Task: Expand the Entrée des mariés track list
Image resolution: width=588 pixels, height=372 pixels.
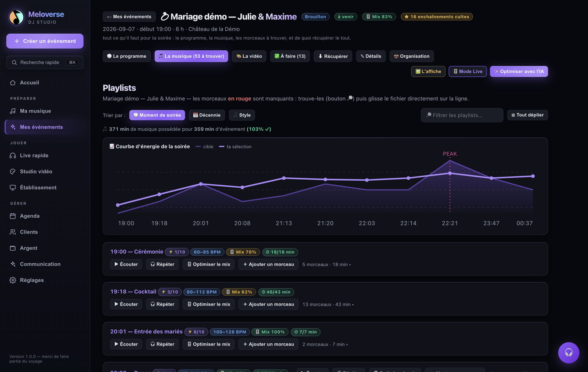Action: tap(325, 344)
